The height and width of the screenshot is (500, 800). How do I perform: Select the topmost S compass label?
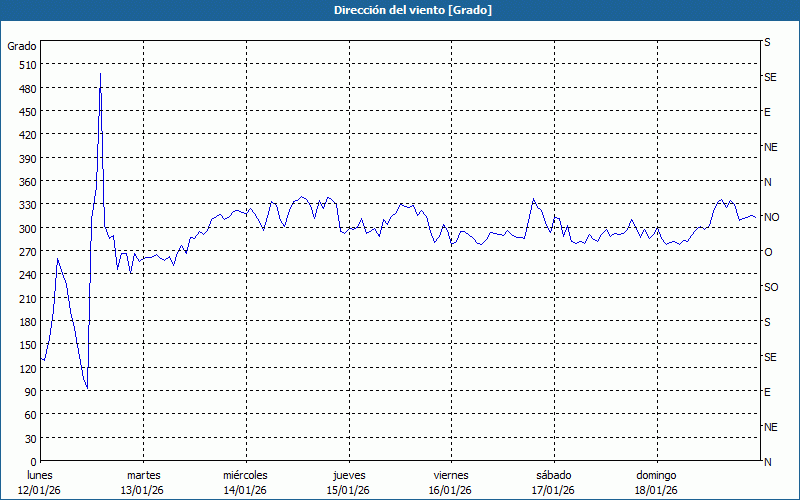(x=767, y=43)
